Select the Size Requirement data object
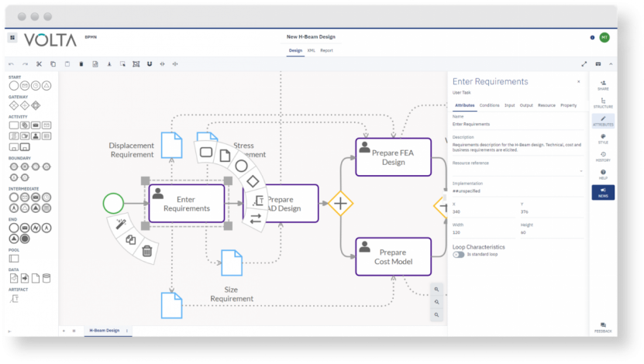The height and width of the screenshot is (364, 644). point(232,263)
